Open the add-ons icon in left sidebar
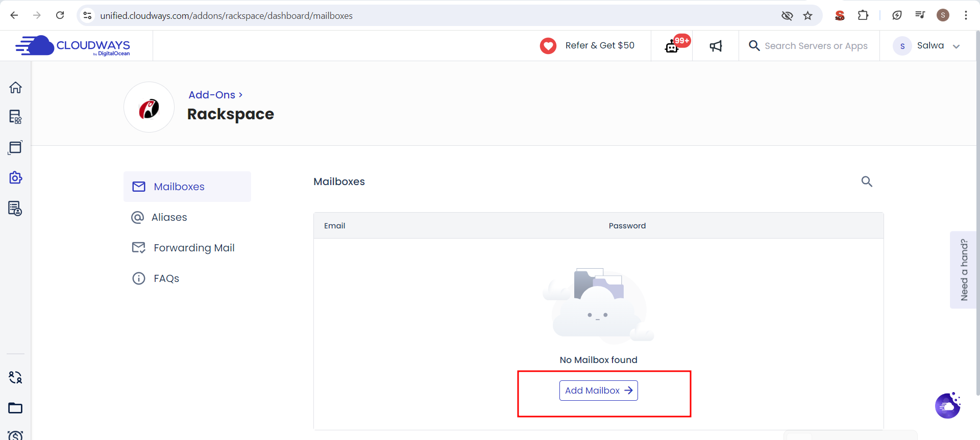Viewport: 980px width, 440px height. (x=15, y=177)
